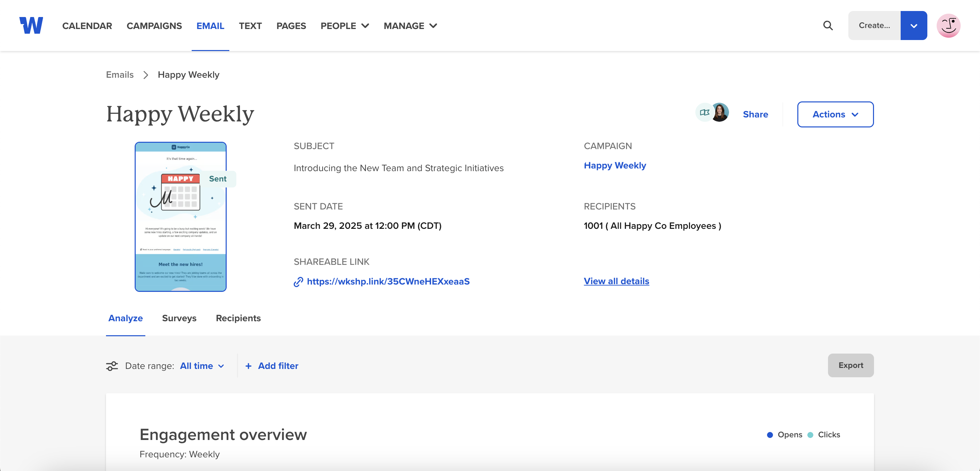The width and height of the screenshot is (980, 471).
Task: Open TEXT in the navigation
Action: (250, 25)
